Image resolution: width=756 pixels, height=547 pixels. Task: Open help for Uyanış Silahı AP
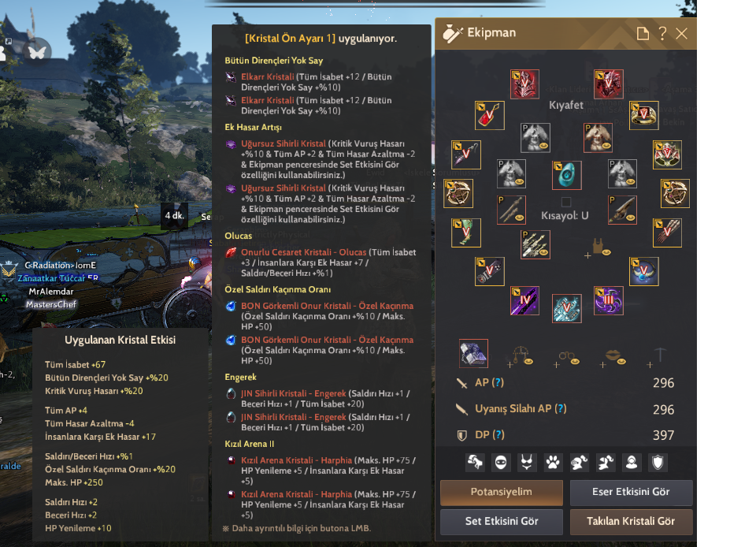tap(560, 408)
